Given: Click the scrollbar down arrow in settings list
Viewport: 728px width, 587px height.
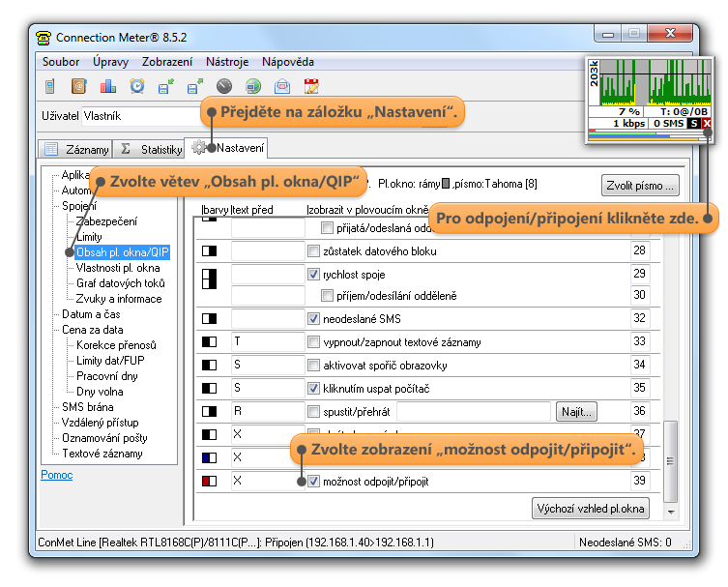Looking at the screenshot, I should pyautogui.click(x=670, y=512).
